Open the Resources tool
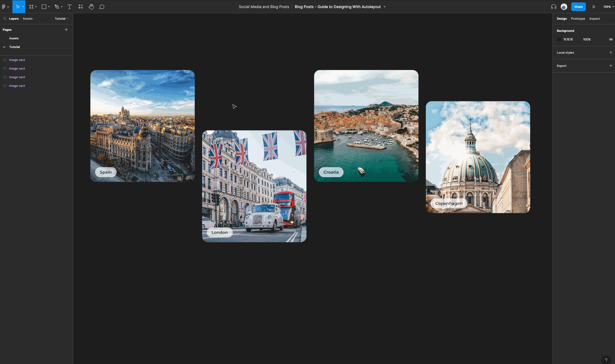 80,7
